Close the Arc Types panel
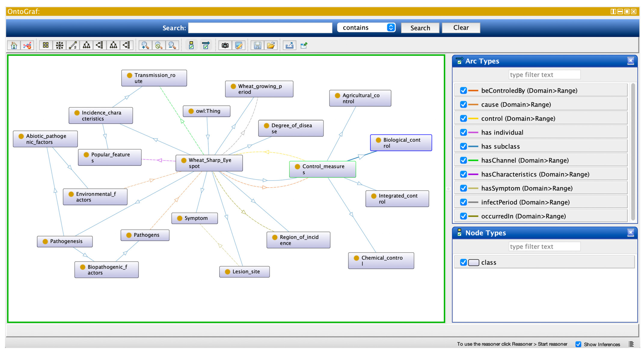The height and width of the screenshot is (352, 644). (630, 61)
